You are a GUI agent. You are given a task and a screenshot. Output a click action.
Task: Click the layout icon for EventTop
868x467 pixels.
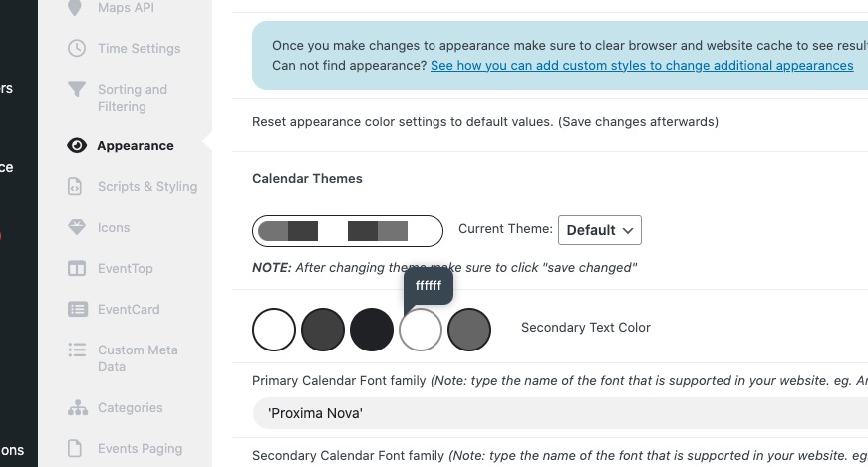(x=77, y=269)
